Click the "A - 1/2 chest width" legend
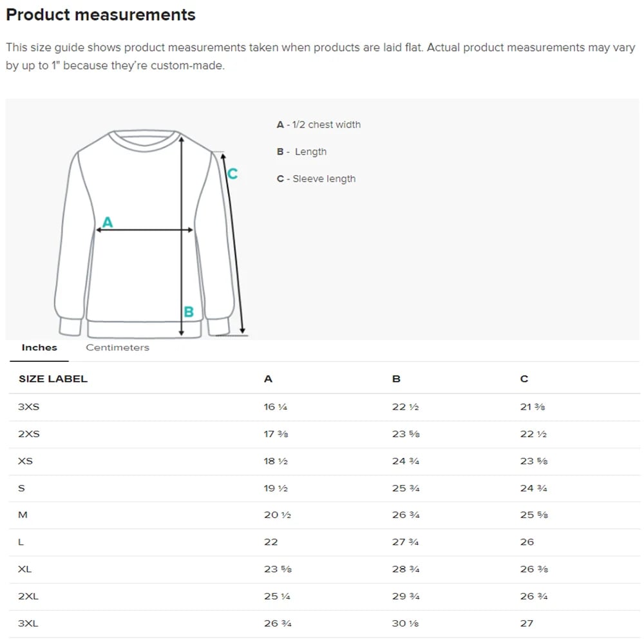This screenshot has width=644, height=644. pyautogui.click(x=319, y=125)
